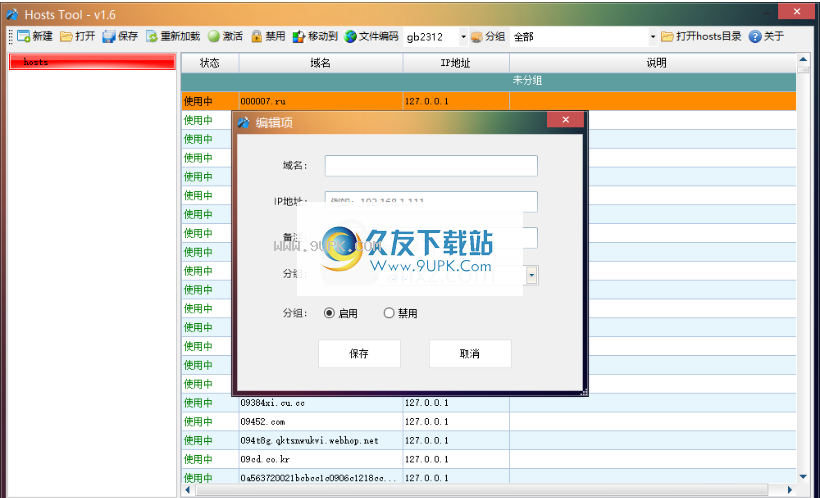Click the toolbar drag handle beside 新建
The height and width of the screenshot is (498, 820).
[10, 37]
